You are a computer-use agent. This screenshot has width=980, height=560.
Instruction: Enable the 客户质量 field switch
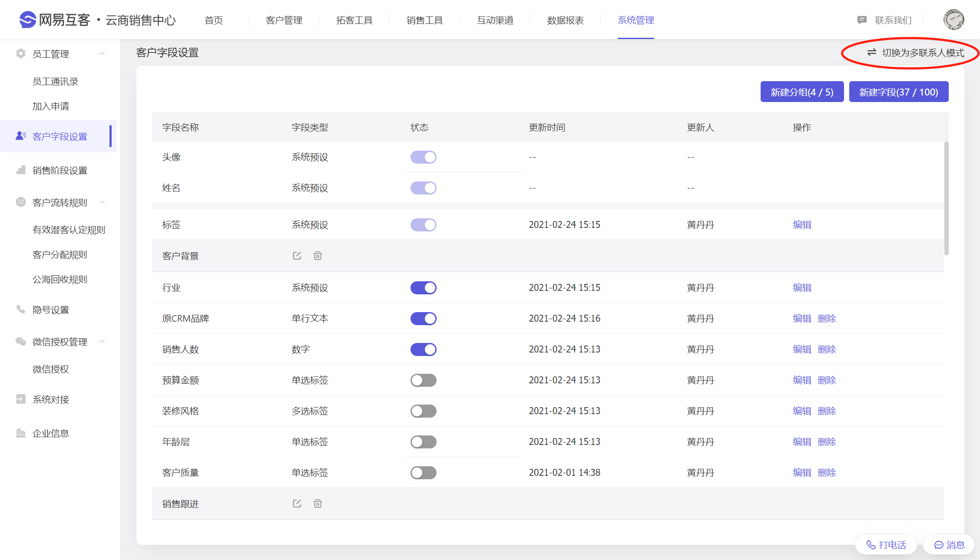coord(423,473)
